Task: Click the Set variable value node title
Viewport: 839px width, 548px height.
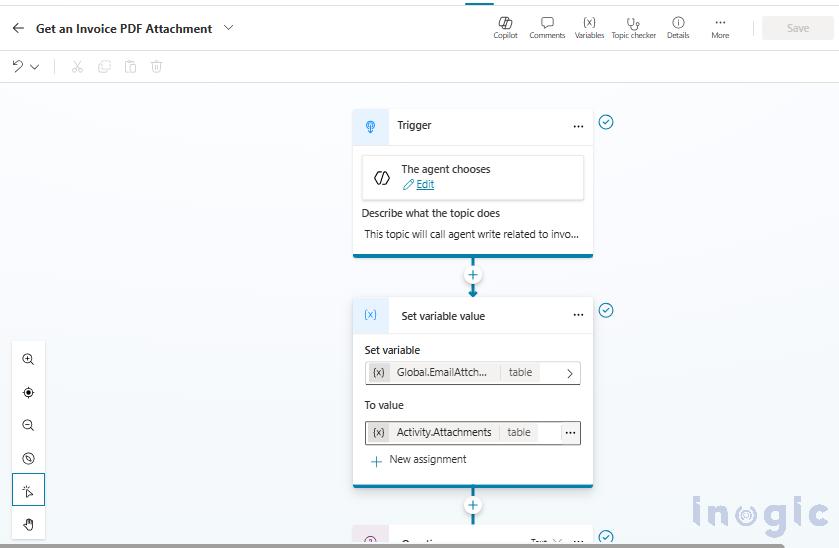Action: click(443, 316)
